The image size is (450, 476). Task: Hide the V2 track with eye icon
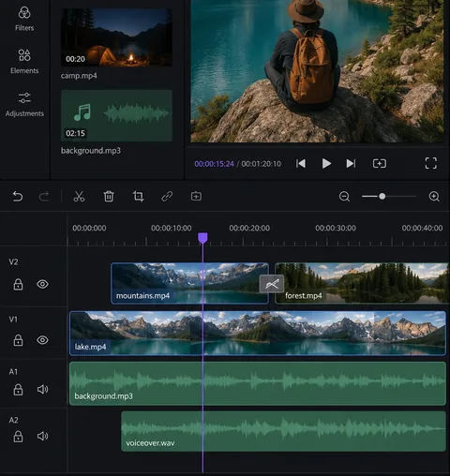click(x=42, y=284)
